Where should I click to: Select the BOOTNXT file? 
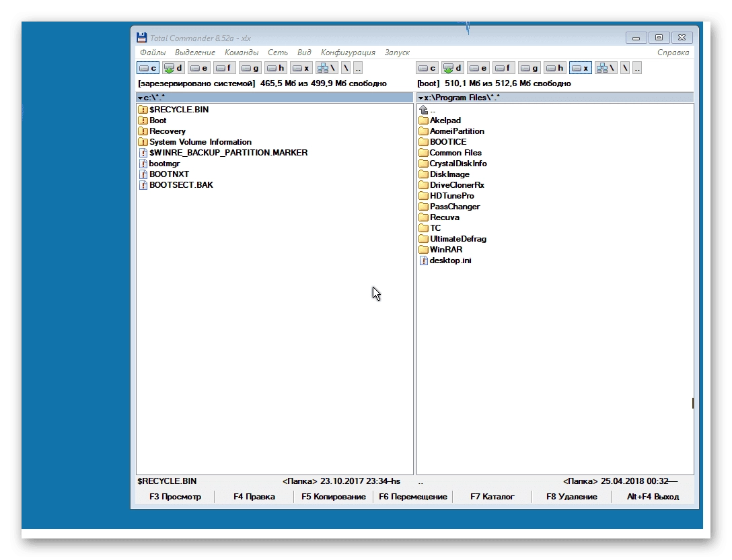164,174
